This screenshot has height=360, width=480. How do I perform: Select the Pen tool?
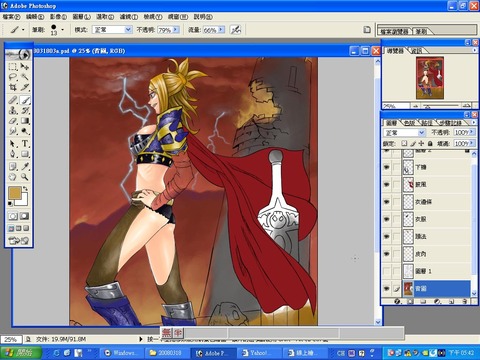(x=13, y=154)
